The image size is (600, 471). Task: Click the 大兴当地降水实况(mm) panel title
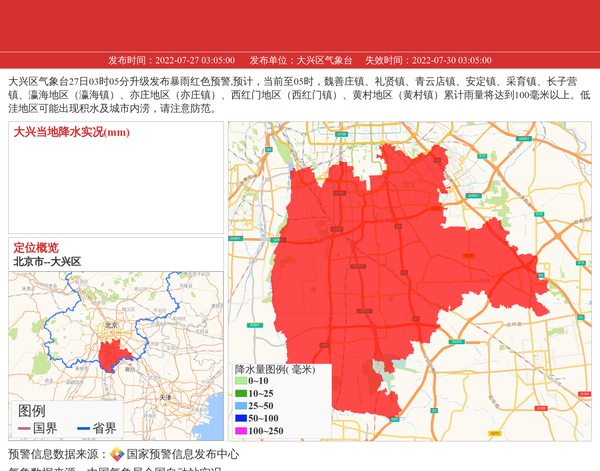click(71, 132)
